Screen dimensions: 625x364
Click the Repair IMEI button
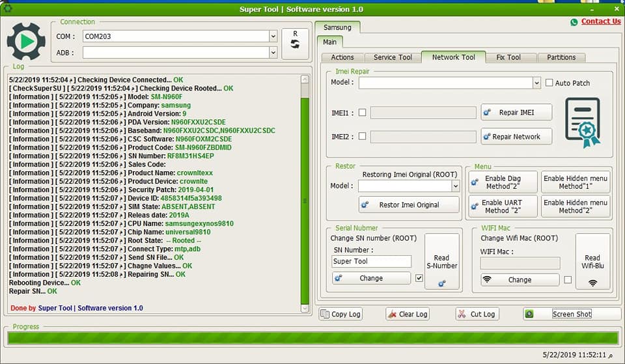pos(516,113)
